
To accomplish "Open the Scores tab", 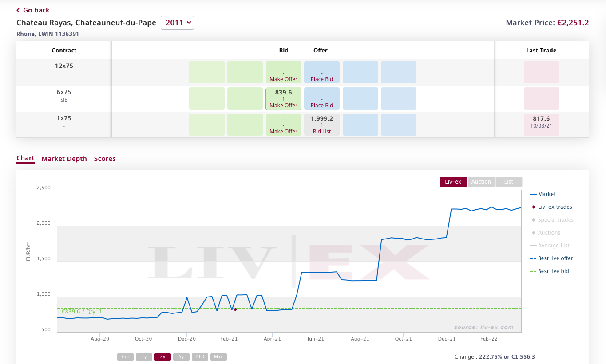I will point(105,159).
